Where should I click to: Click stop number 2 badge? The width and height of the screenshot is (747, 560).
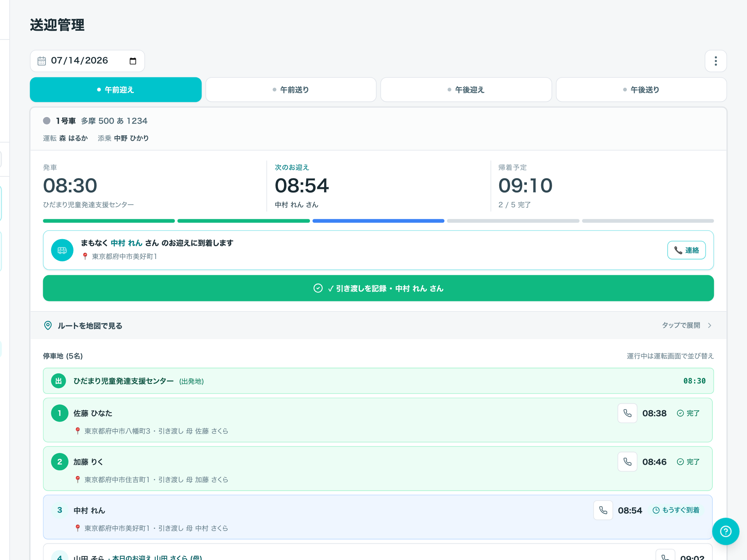click(60, 462)
